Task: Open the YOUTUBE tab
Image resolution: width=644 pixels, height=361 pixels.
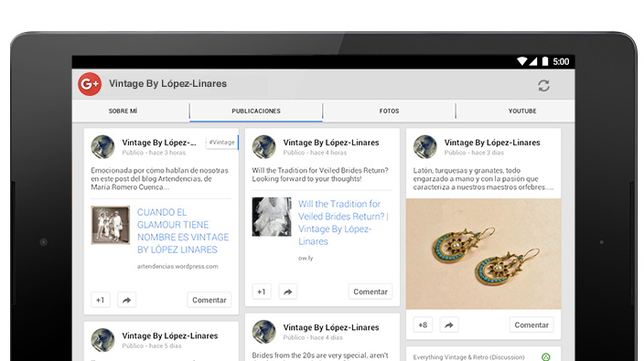Action: click(x=522, y=111)
